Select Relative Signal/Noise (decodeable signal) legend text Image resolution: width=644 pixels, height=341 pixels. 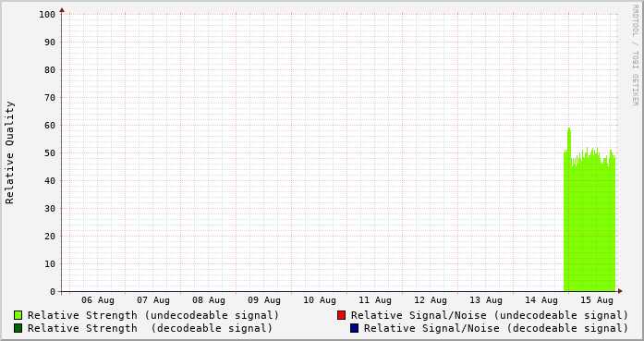pos(496,328)
